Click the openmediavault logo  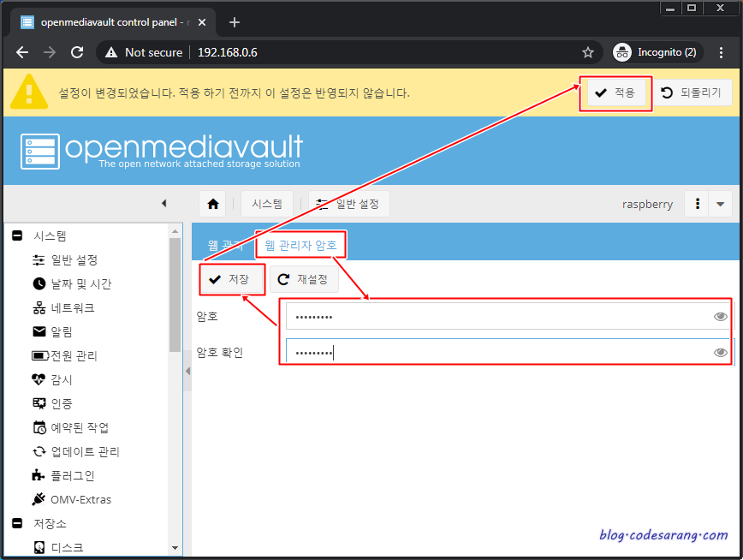(161, 152)
